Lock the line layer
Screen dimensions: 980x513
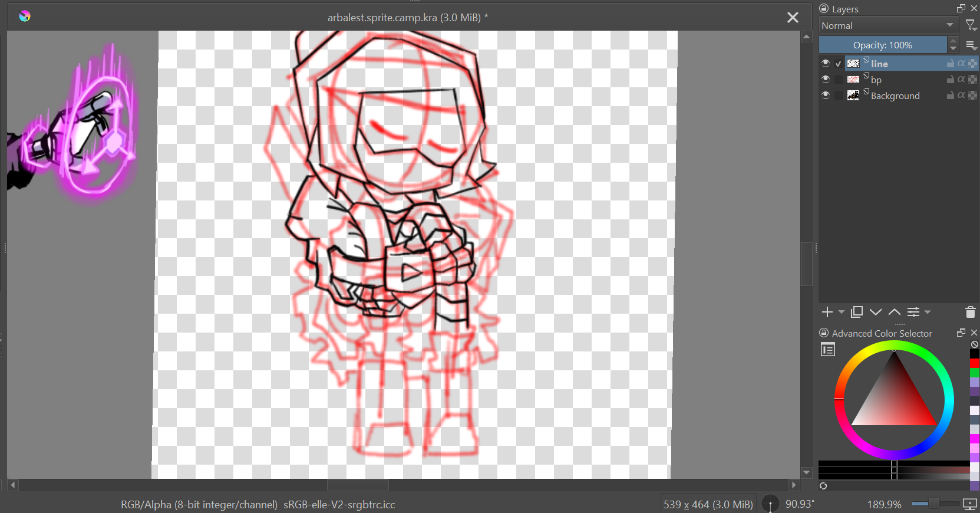click(x=950, y=63)
